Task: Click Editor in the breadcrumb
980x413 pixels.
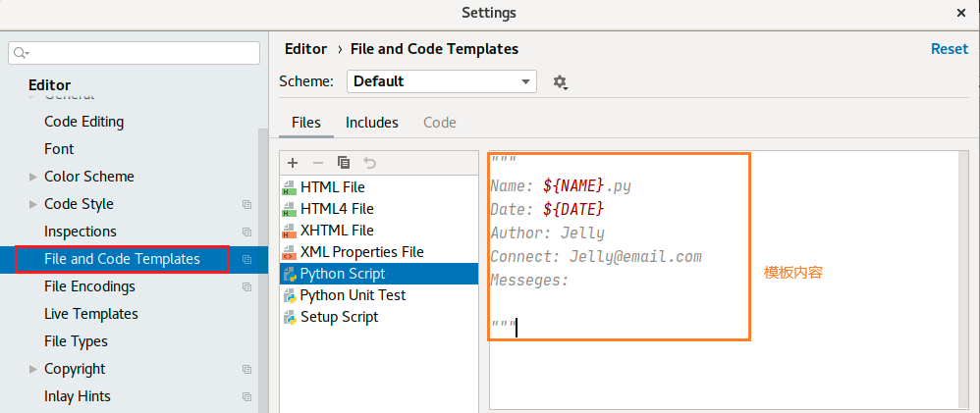Action: tap(305, 49)
